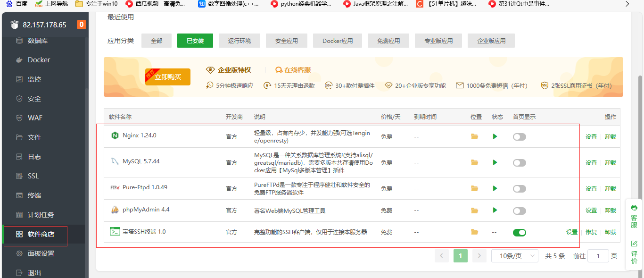Click the page scrollbar on right edge

(640, 142)
